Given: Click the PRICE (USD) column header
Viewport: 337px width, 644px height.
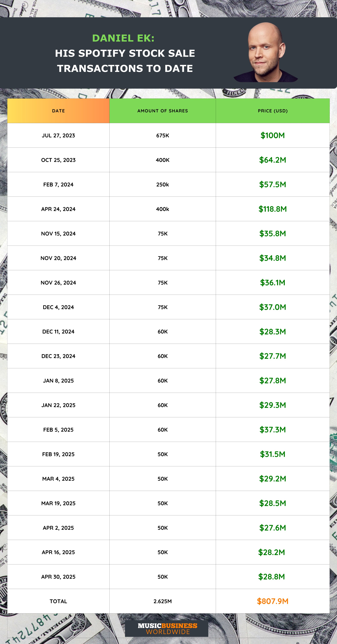Looking at the screenshot, I should (x=273, y=111).
